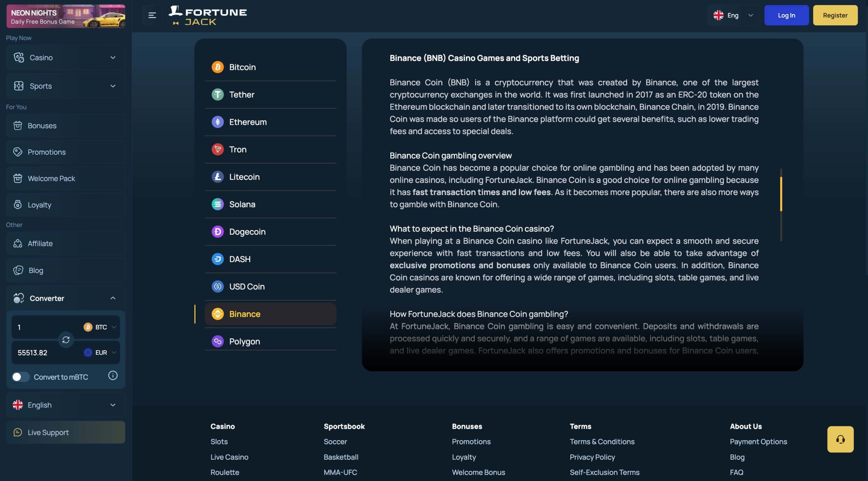Click the swap currencies icon in converter

pyautogui.click(x=66, y=340)
